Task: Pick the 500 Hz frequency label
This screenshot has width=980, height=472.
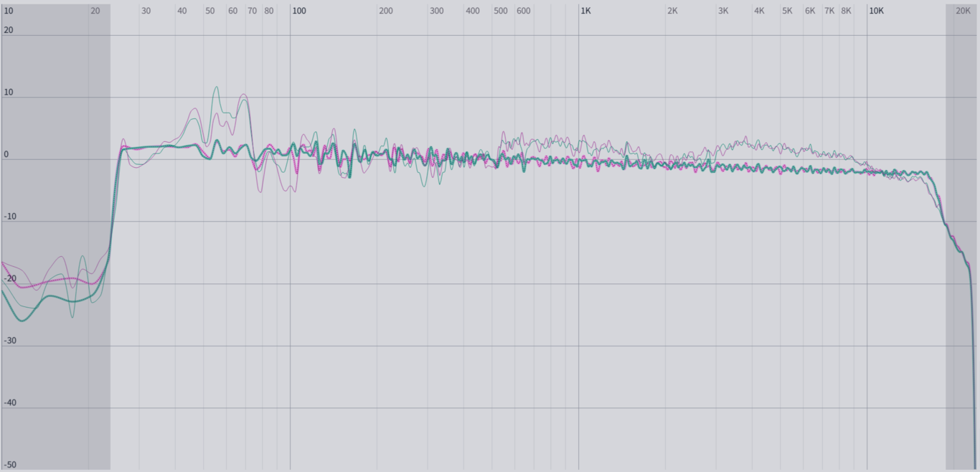Action: (501, 11)
